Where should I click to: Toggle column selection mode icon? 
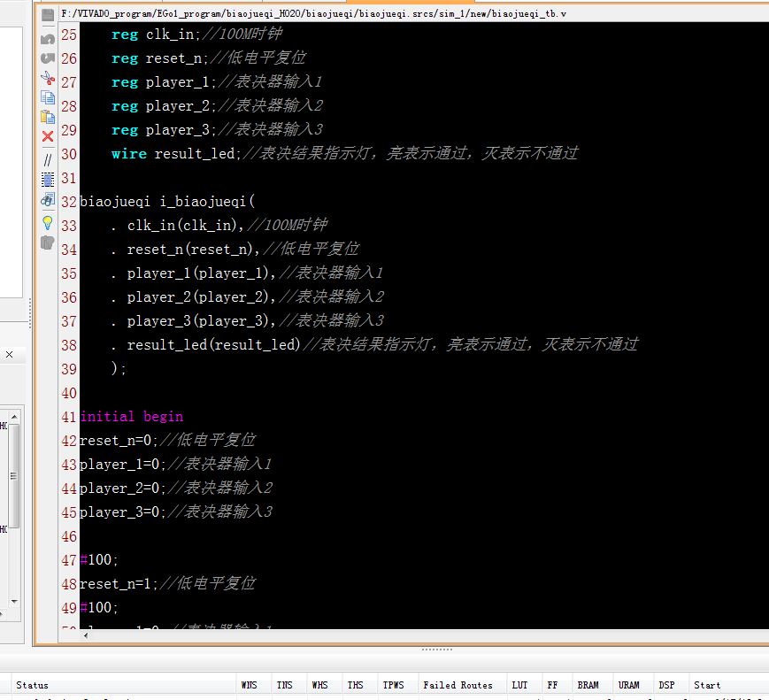tap(47, 179)
